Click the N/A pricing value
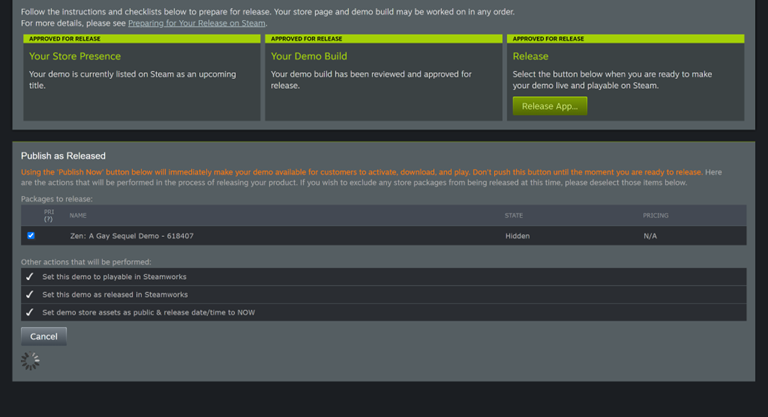 [x=651, y=236]
